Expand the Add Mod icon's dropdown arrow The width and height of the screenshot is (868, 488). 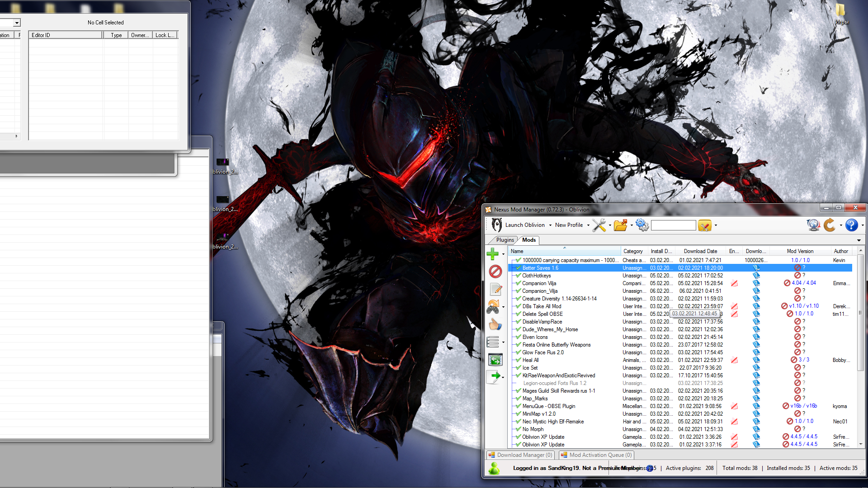(503, 254)
